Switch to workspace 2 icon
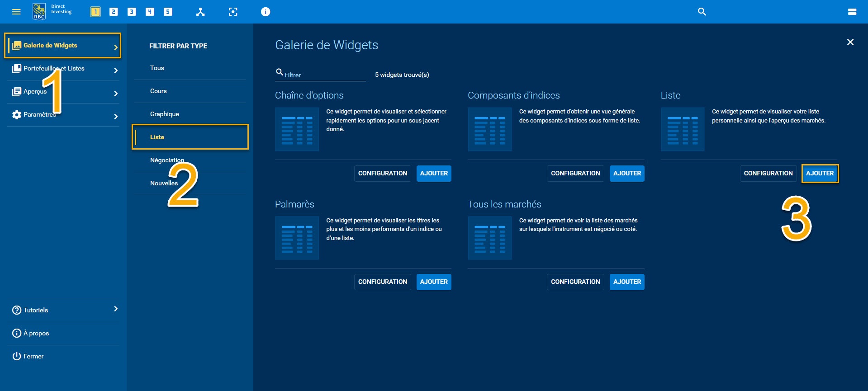The image size is (868, 391). 114,12
